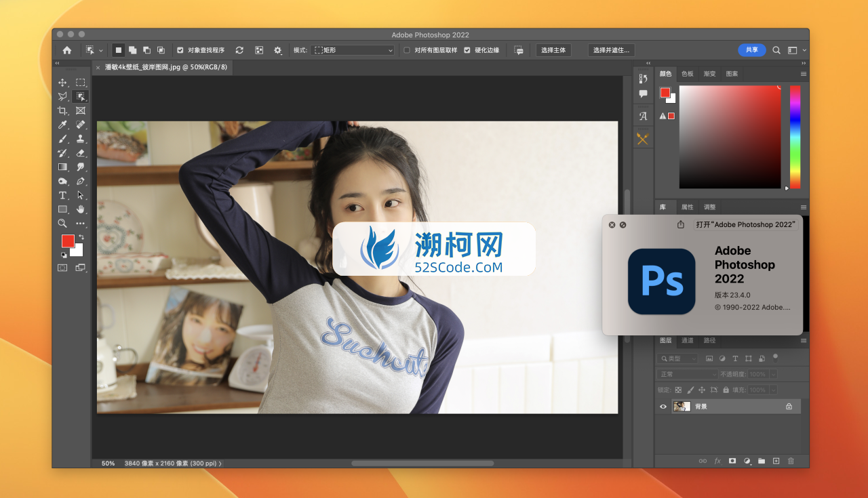Select the Add to Selection mode button
This screenshot has height=498, width=868.
point(133,50)
